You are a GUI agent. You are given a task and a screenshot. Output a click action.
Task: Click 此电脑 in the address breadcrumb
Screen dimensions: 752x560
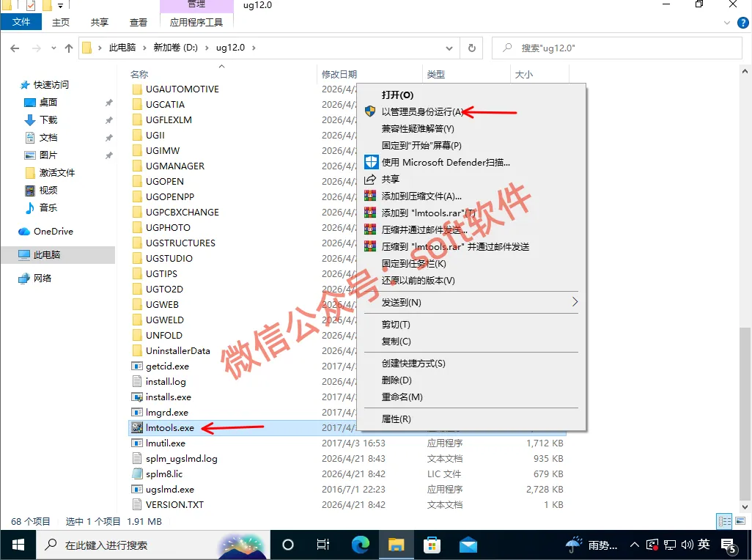tap(122, 48)
